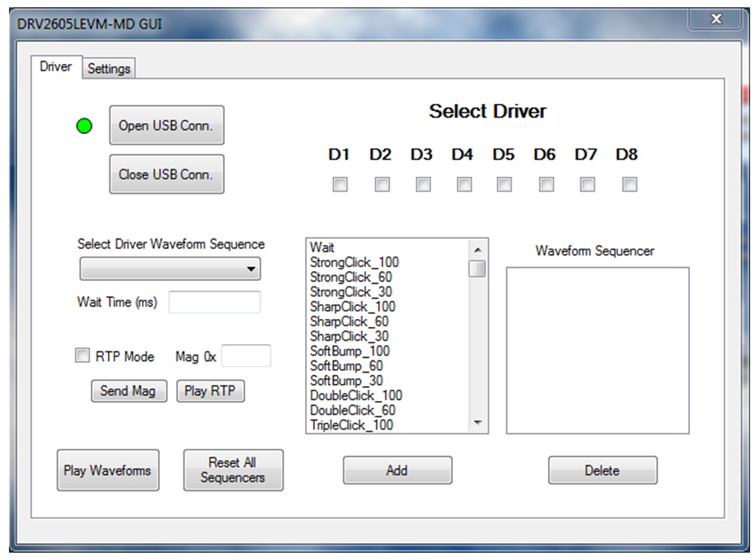Select the D5 driver checkbox
Image resolution: width=755 pixels, height=560 pixels.
pos(504,184)
